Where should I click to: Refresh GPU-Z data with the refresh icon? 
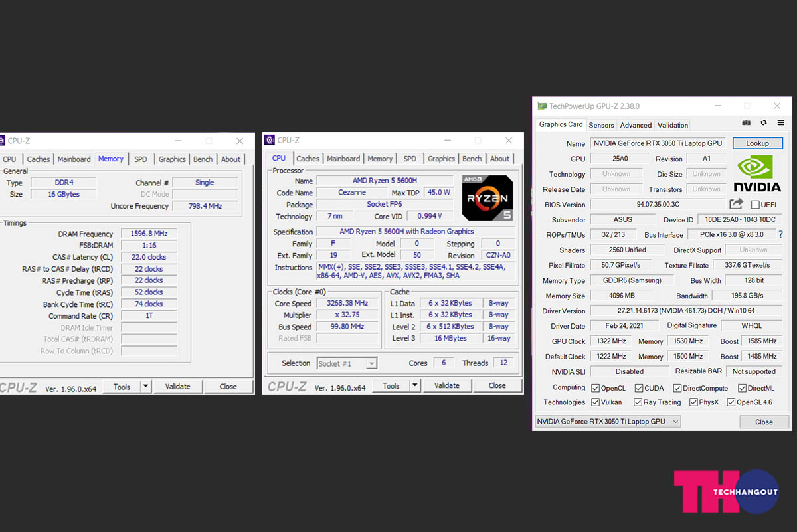pos(764,123)
